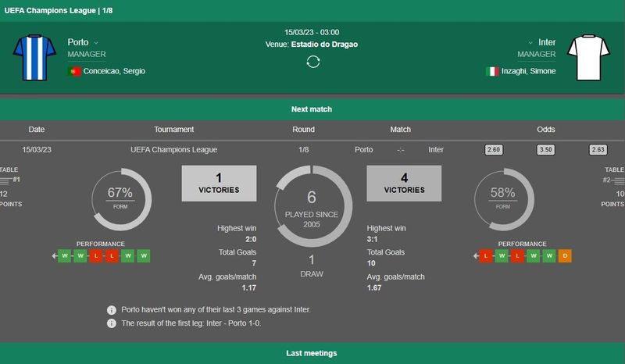Select the 3.50 draw odds
Image resolution: width=625 pixels, height=364 pixels.
pyautogui.click(x=545, y=150)
